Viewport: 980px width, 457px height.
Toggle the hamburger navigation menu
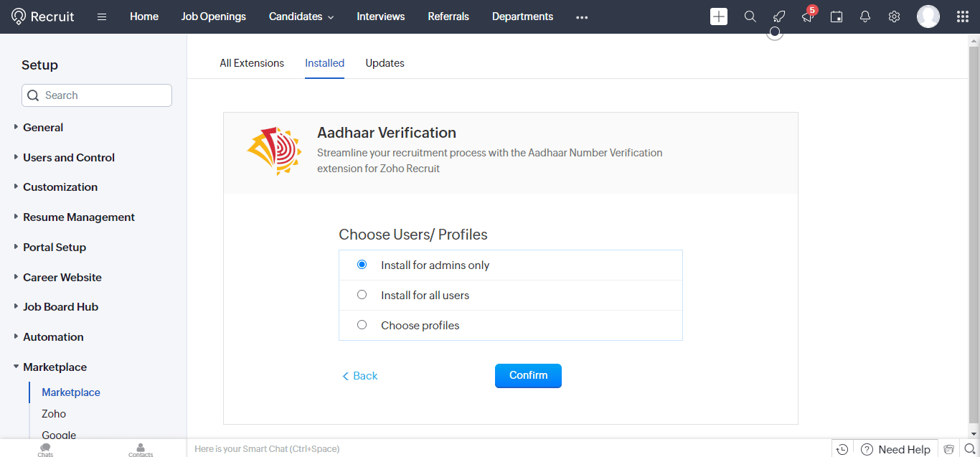(102, 17)
